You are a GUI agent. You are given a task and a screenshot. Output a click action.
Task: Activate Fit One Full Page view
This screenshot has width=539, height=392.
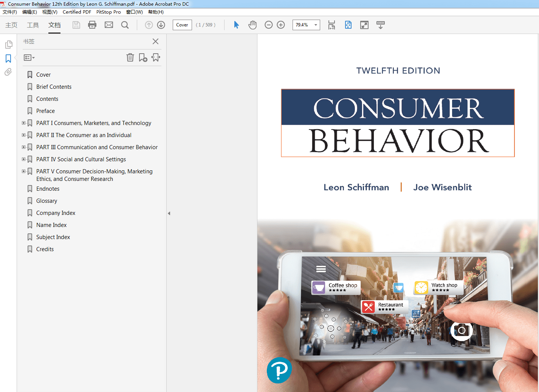coord(348,25)
